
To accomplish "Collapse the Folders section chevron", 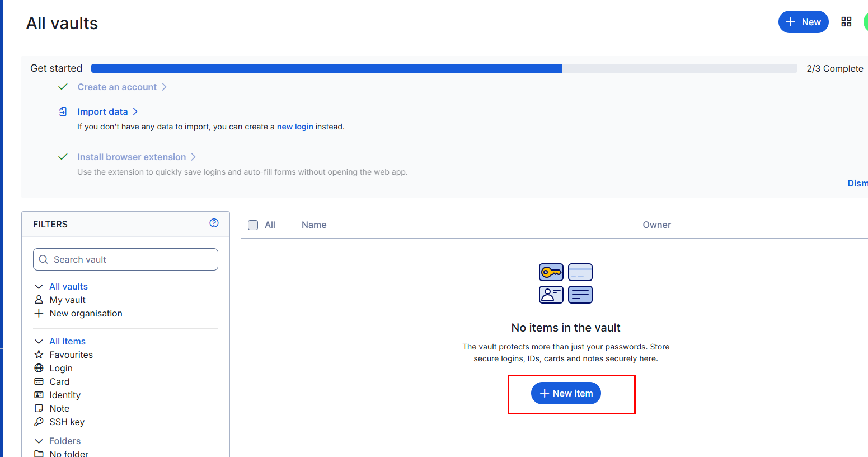I will point(39,441).
